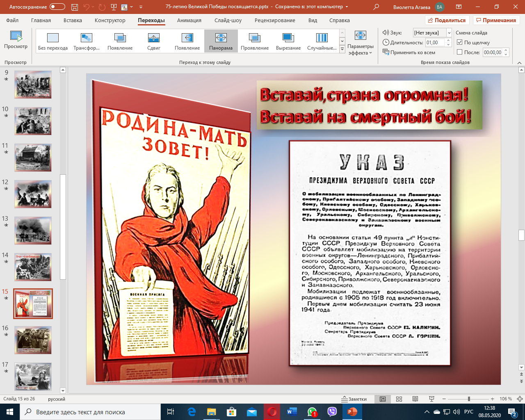Toggle the Автосохранение switch

pyautogui.click(x=57, y=7)
